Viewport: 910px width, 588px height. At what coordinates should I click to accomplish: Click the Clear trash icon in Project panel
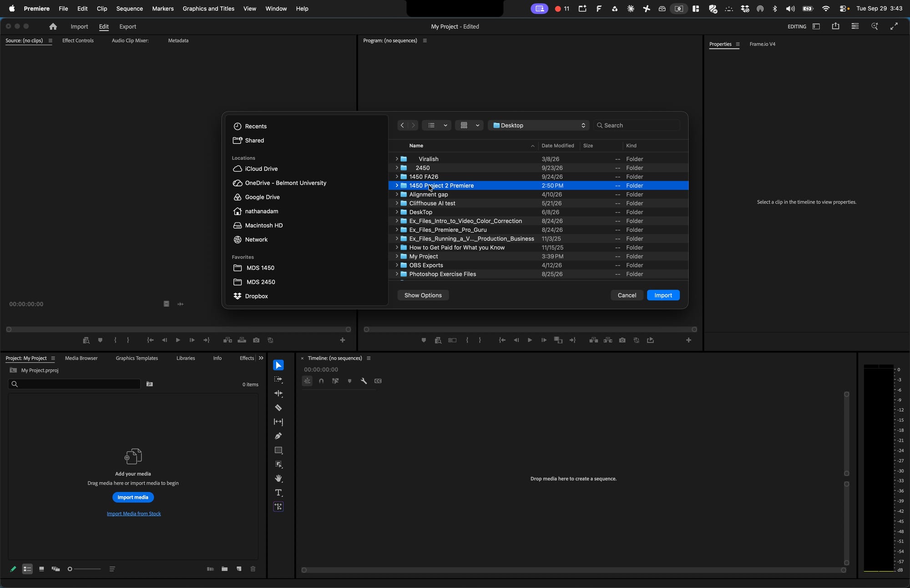pyautogui.click(x=253, y=569)
